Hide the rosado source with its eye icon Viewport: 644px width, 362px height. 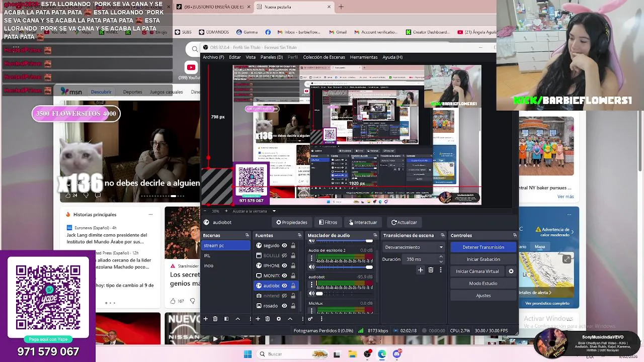284,306
